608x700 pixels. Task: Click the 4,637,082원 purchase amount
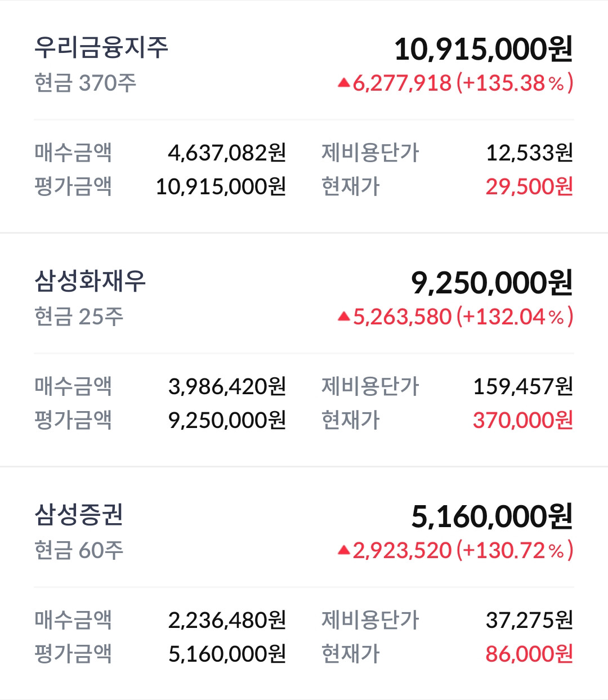[x=227, y=153]
